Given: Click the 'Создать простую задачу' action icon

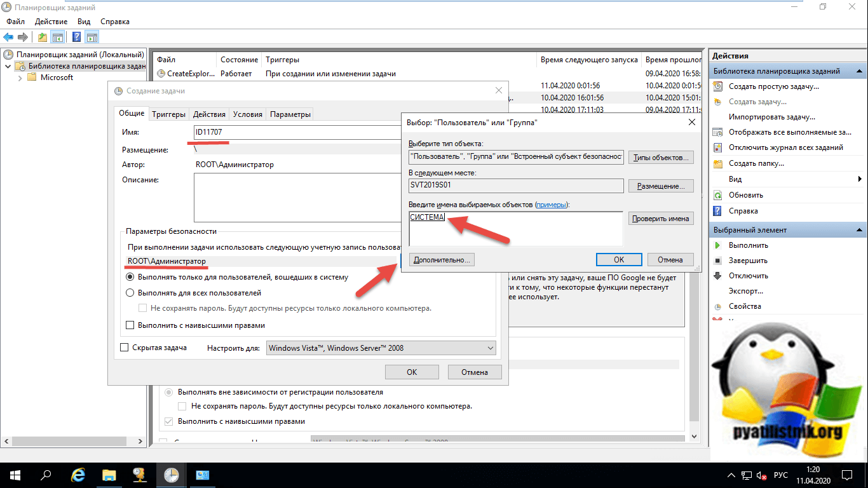Looking at the screenshot, I should click(x=718, y=86).
